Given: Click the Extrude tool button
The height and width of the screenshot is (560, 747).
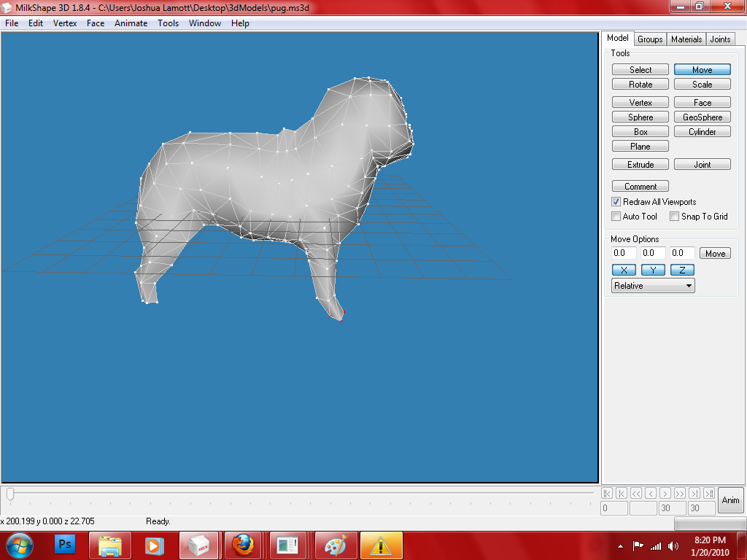Looking at the screenshot, I should (x=640, y=164).
